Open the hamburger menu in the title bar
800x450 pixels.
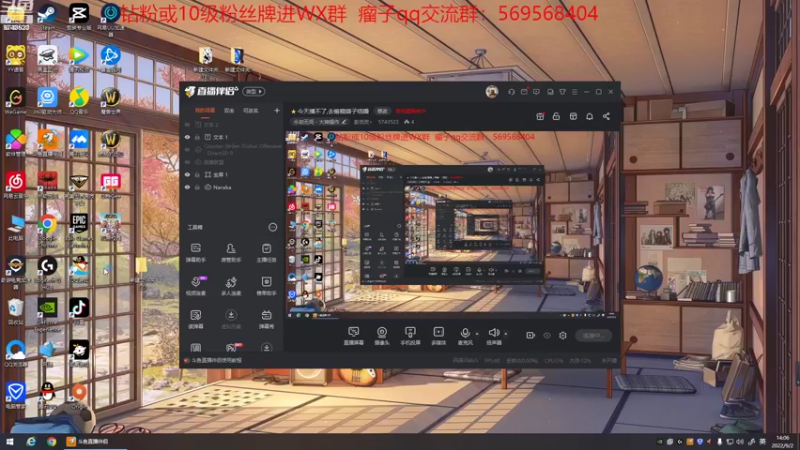point(574,92)
